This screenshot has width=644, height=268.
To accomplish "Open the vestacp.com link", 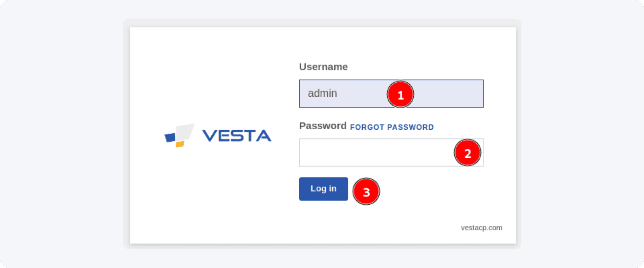I will point(481,228).
